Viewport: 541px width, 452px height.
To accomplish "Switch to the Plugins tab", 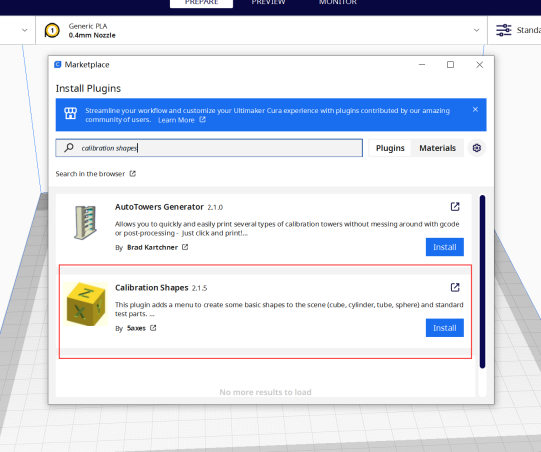I will coord(390,148).
